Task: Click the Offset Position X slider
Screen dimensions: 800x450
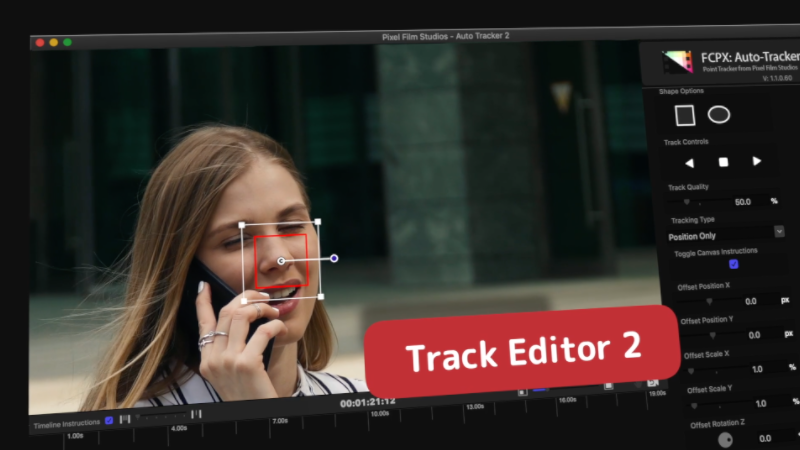Action: point(709,303)
